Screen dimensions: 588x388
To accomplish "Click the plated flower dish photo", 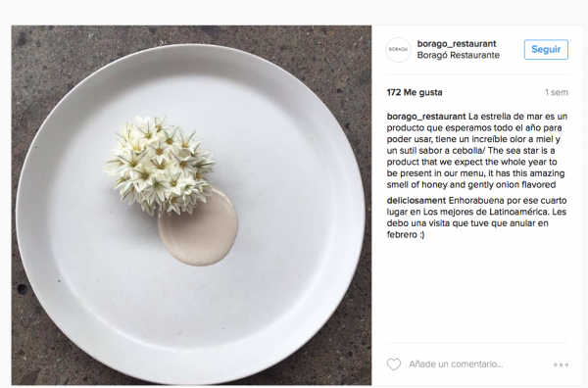I will click(191, 205).
